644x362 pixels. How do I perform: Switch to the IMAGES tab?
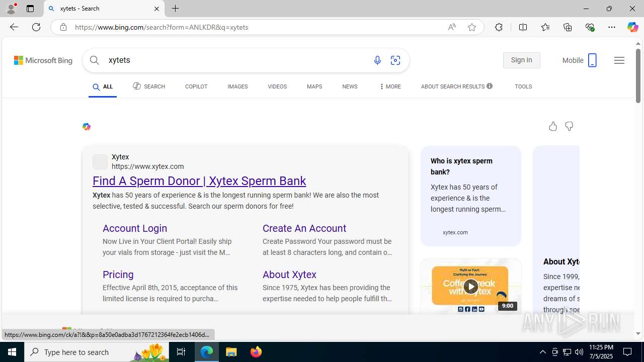click(237, 86)
